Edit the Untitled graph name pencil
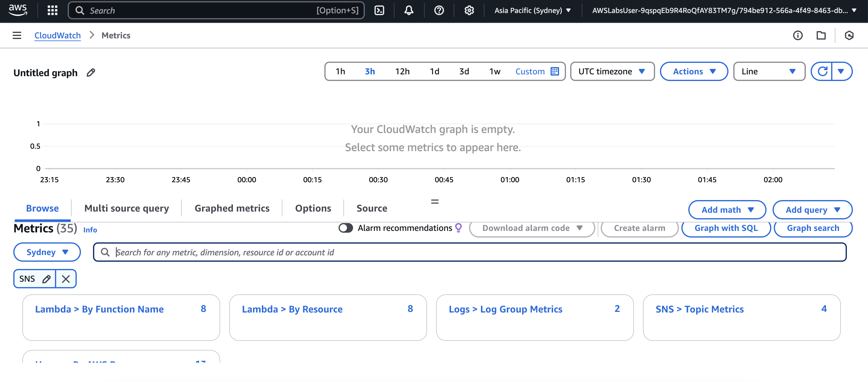This screenshot has width=868, height=382. [x=91, y=73]
